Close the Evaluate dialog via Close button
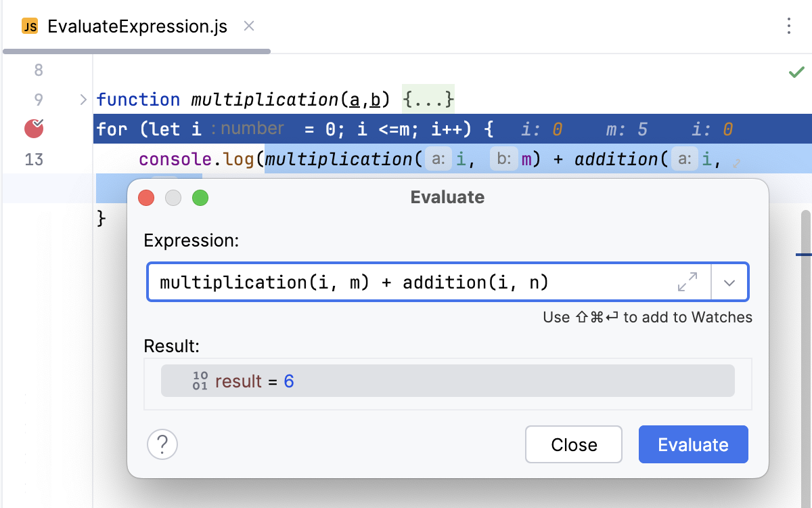Image resolution: width=812 pixels, height=508 pixels. 573,444
